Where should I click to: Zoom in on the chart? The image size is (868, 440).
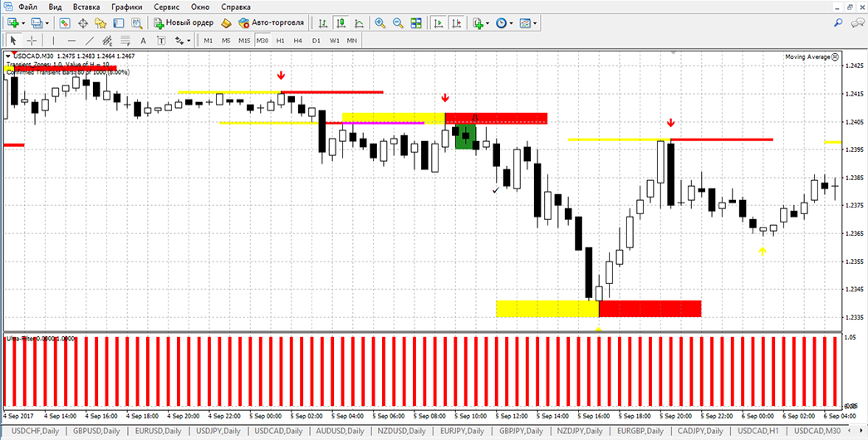tap(380, 23)
